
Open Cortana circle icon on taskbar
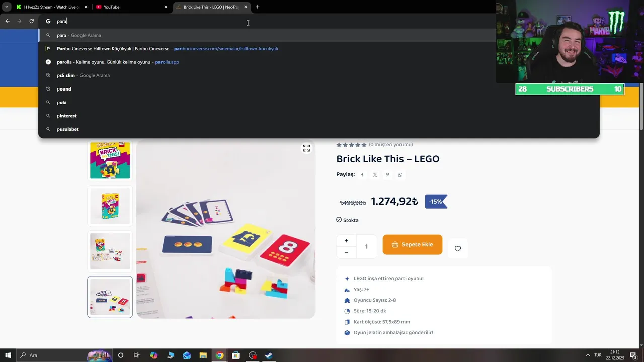pos(121,355)
